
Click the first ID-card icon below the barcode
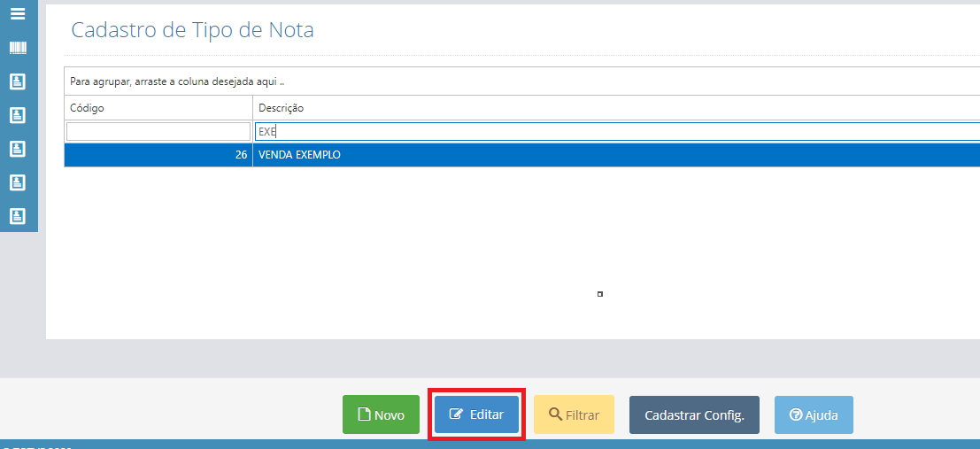tap(18, 81)
